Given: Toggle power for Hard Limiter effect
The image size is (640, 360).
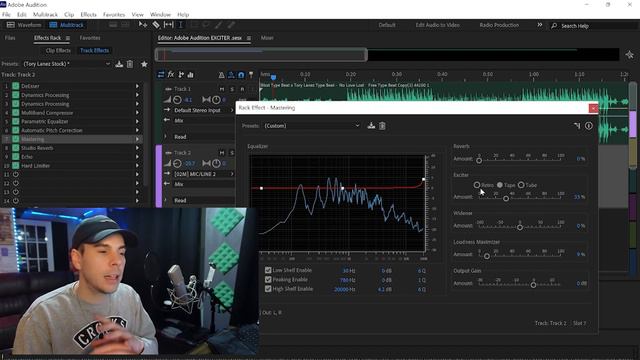Looking at the screenshot, I should 16,166.
